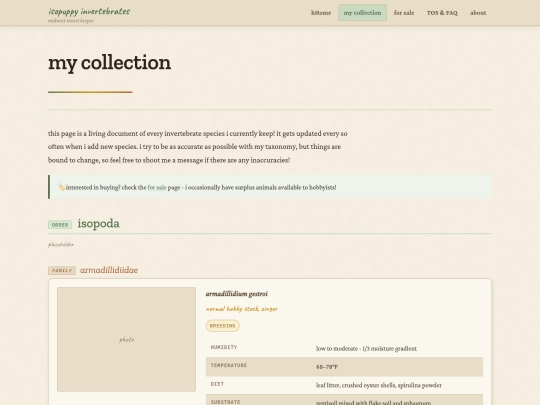
Task: Click the leaf litter diet value
Action: pos(379,385)
